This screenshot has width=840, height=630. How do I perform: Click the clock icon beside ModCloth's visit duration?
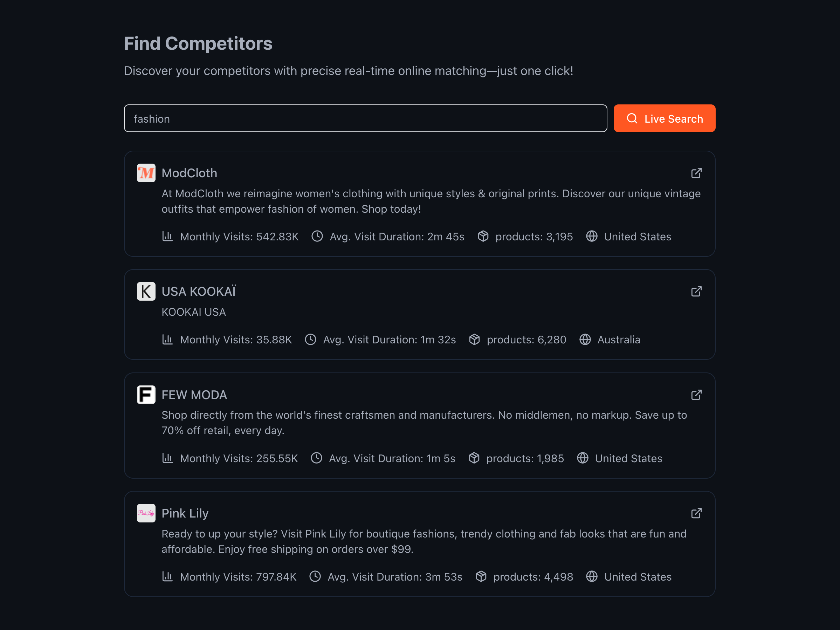coord(317,236)
